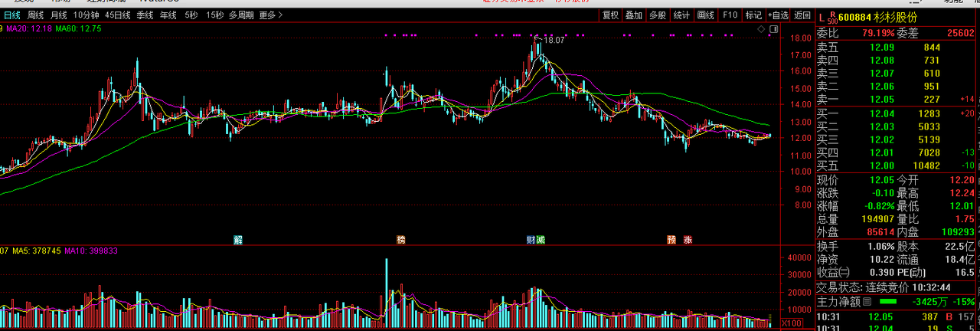This screenshot has width=980, height=331.
Task: Open the 多周期 multi-period view
Action: coord(241,15)
